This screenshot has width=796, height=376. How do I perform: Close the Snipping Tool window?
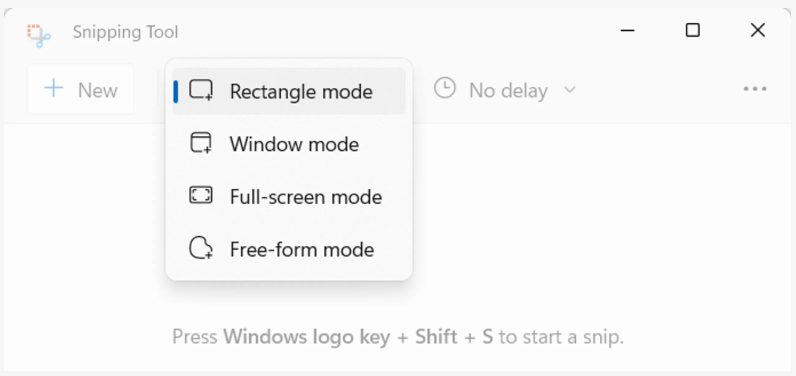click(757, 30)
